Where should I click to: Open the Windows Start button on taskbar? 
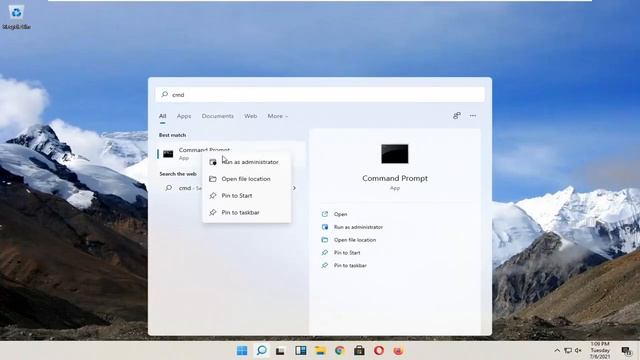[x=242, y=351]
